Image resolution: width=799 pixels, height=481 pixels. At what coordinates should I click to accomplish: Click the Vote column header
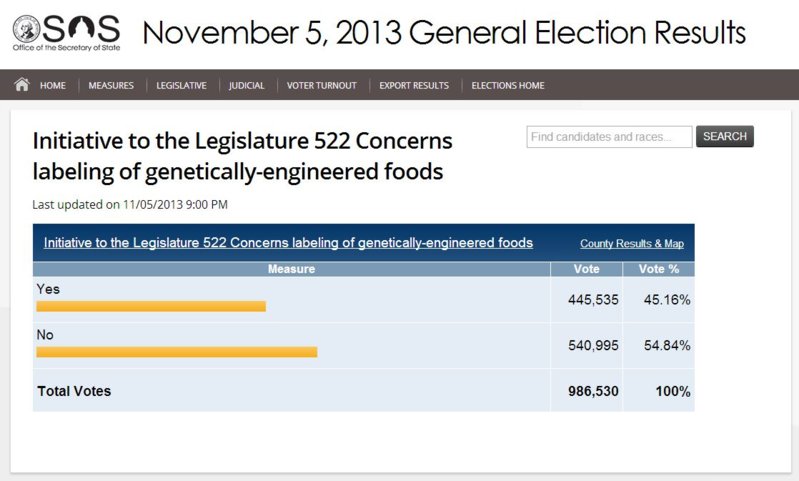(586, 269)
